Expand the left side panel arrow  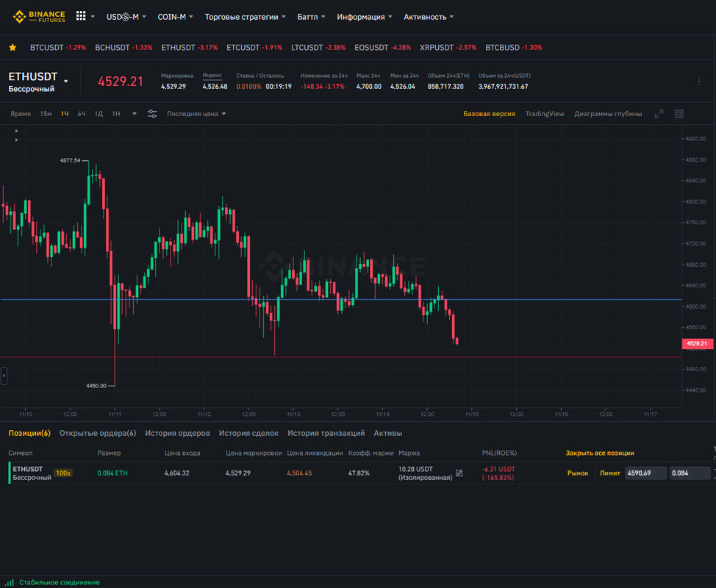(x=4, y=376)
